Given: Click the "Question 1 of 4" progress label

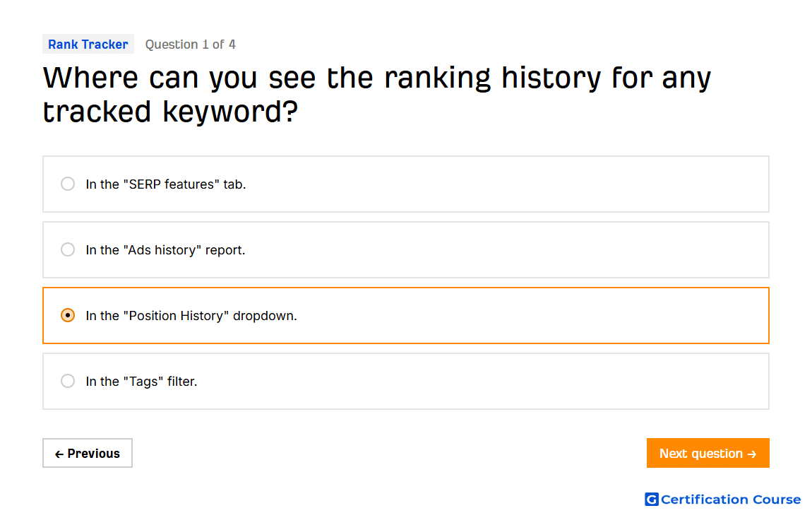Looking at the screenshot, I should pos(190,44).
